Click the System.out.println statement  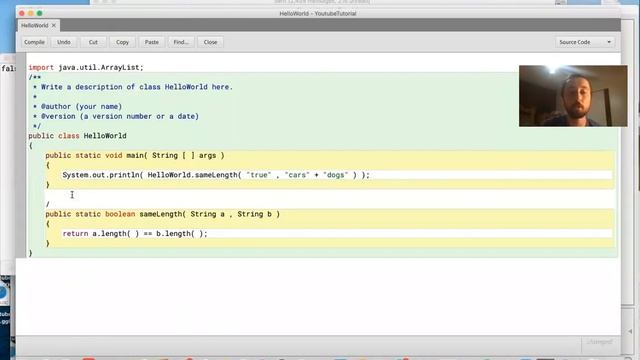click(216, 175)
